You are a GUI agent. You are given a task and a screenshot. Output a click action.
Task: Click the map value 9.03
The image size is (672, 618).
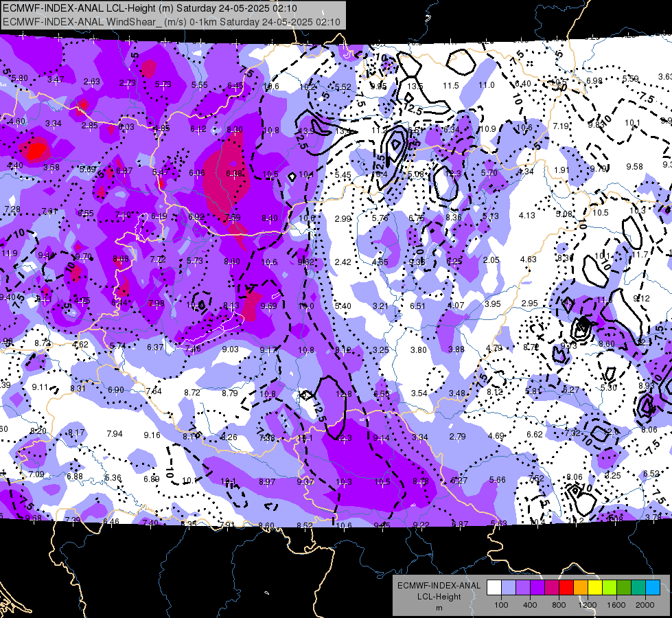point(230,350)
